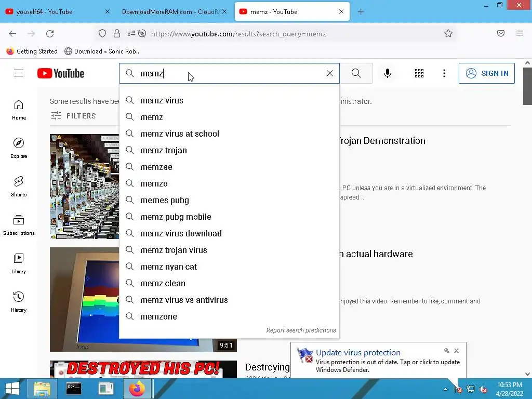The height and width of the screenshot is (399, 532).
Task: Reload the page in Firefox
Action: [x=50, y=34]
